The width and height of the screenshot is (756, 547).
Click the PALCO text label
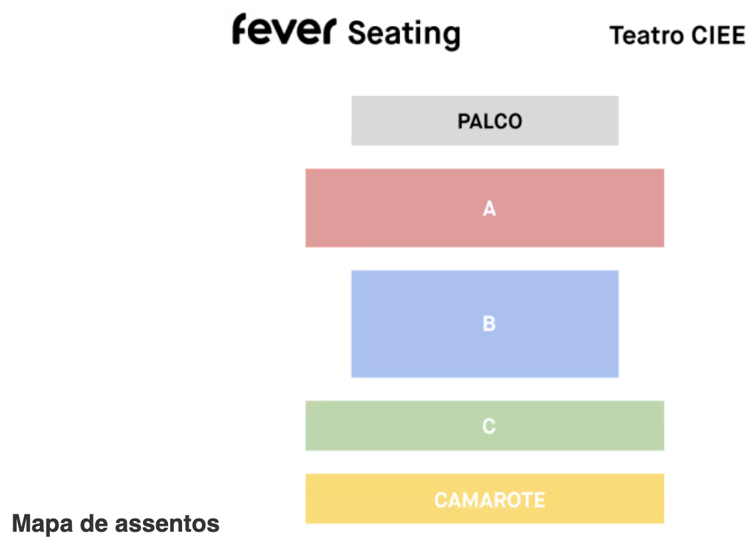click(x=490, y=121)
